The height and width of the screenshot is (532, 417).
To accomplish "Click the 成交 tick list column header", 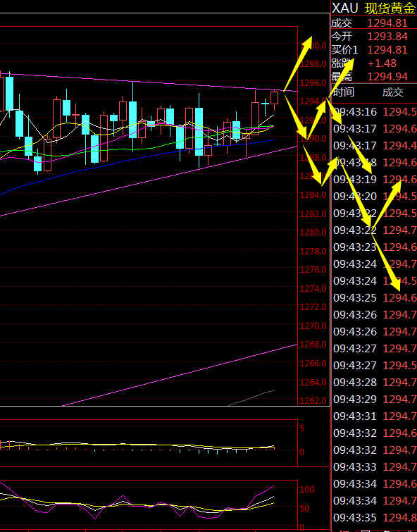I will tap(393, 92).
